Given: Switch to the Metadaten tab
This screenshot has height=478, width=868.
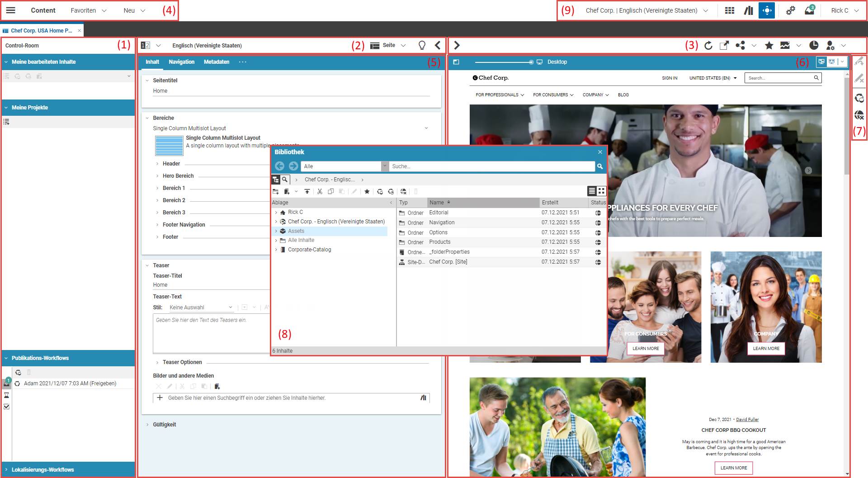Looking at the screenshot, I should point(217,62).
